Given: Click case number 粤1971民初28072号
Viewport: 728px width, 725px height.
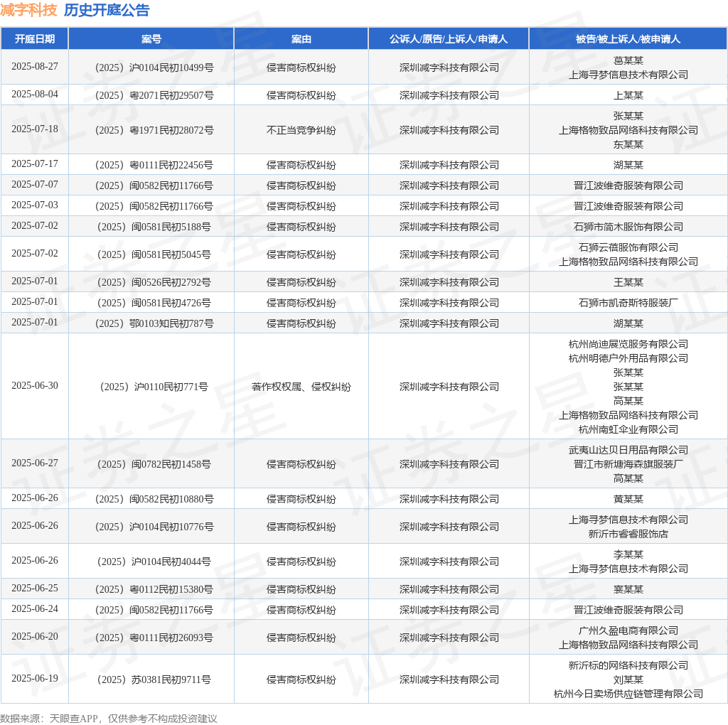Looking at the screenshot, I should (154, 130).
